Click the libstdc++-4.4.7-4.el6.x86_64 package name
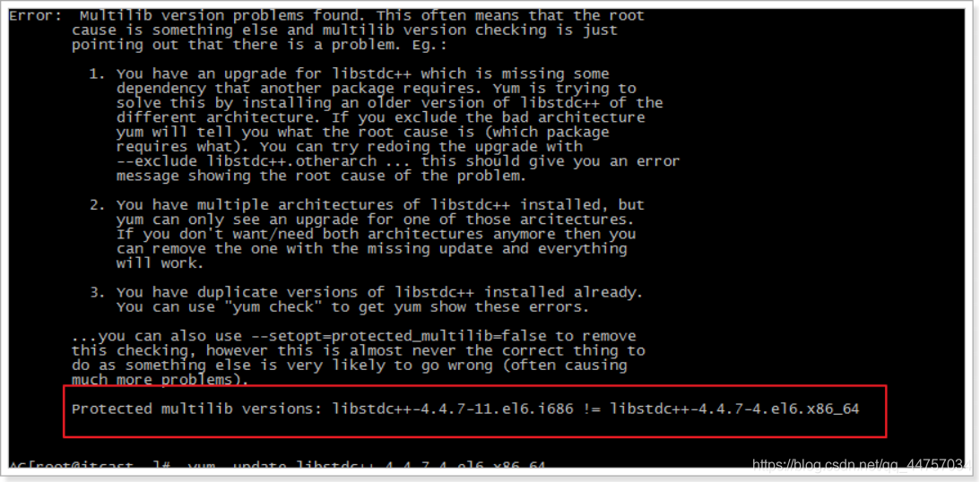Viewport: 980px width, 482px height. coord(735,409)
